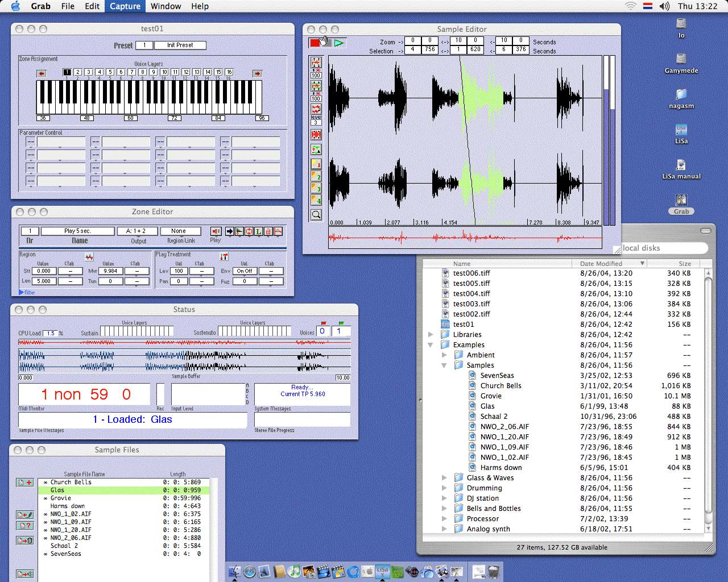Toggle the red lock icon in Zone Editor

tap(268, 231)
